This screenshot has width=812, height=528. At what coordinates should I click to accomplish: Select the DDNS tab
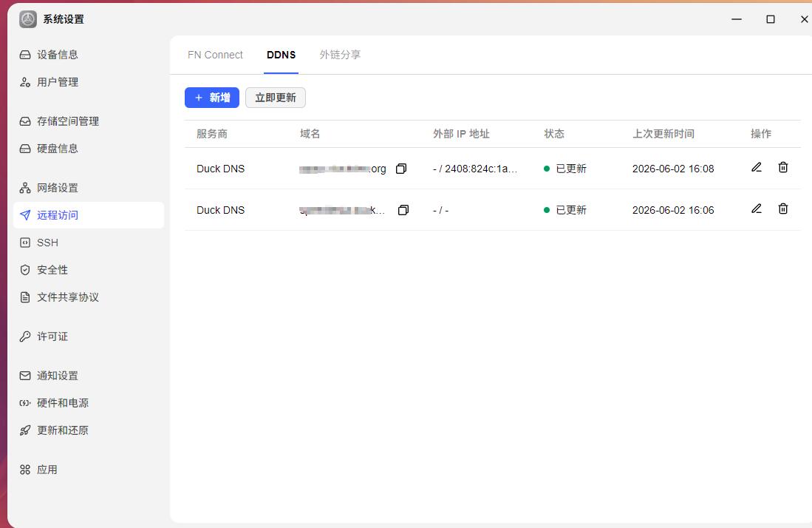(x=282, y=55)
